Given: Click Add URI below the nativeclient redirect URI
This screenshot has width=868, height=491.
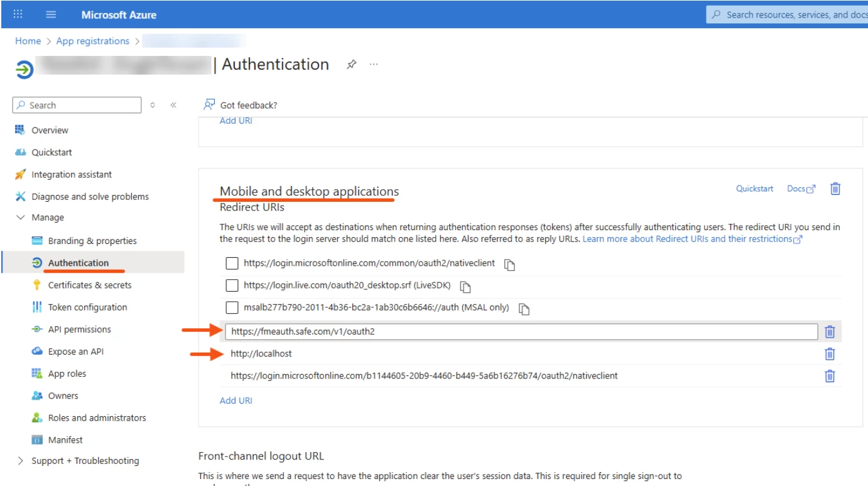Looking at the screenshot, I should click(x=236, y=400).
